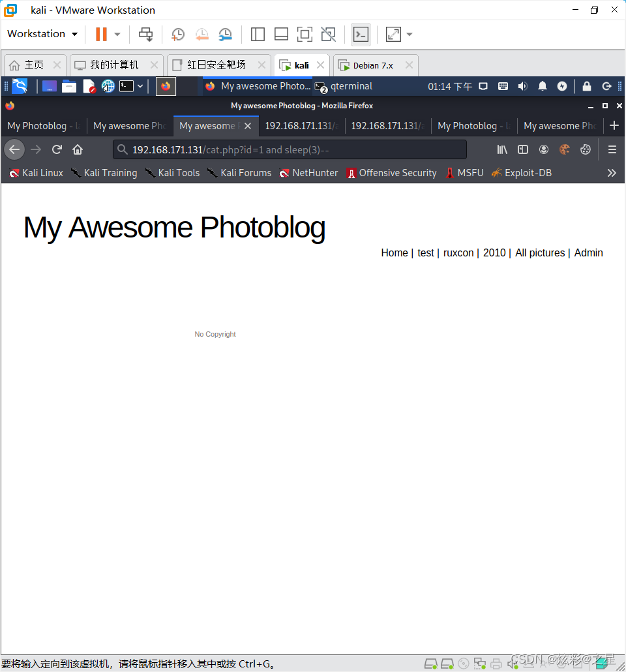Open the Admin link on Photoblog
Screen dimensions: 626x672
point(588,253)
